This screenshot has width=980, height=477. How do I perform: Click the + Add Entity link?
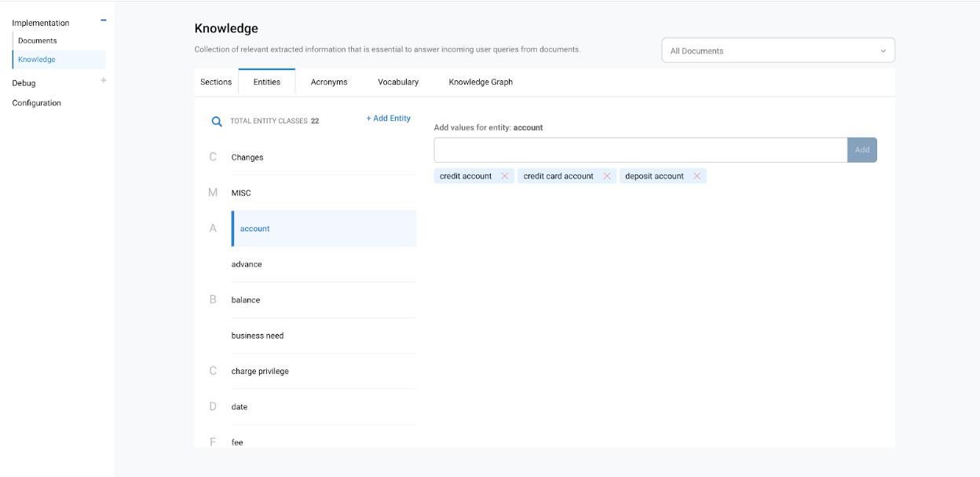click(388, 119)
